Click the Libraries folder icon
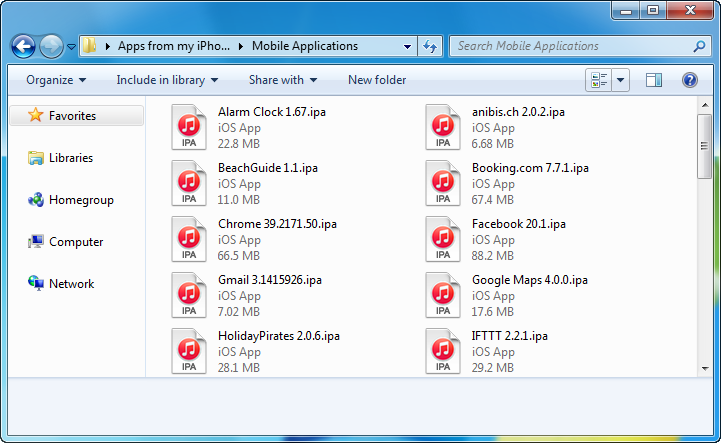Screen dimensions: 721x443 pyautogui.click(x=35, y=158)
